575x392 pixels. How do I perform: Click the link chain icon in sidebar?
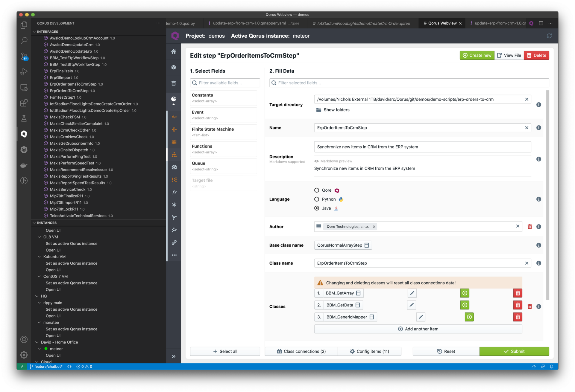174,242
